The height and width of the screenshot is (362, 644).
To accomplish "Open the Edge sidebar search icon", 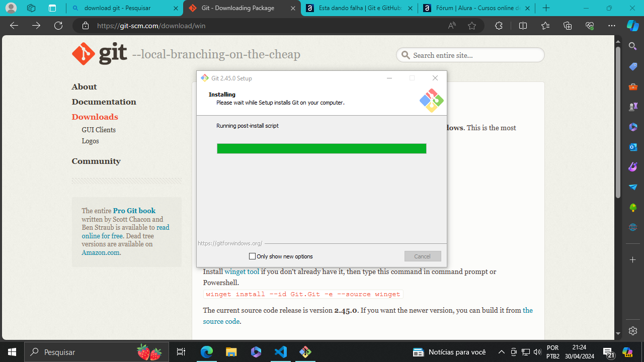I will 633,46.
